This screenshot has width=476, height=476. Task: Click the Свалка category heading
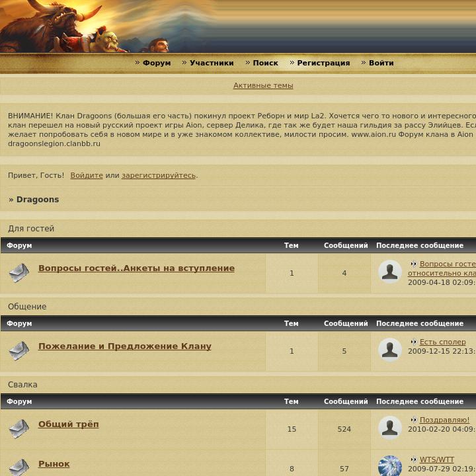point(22,385)
